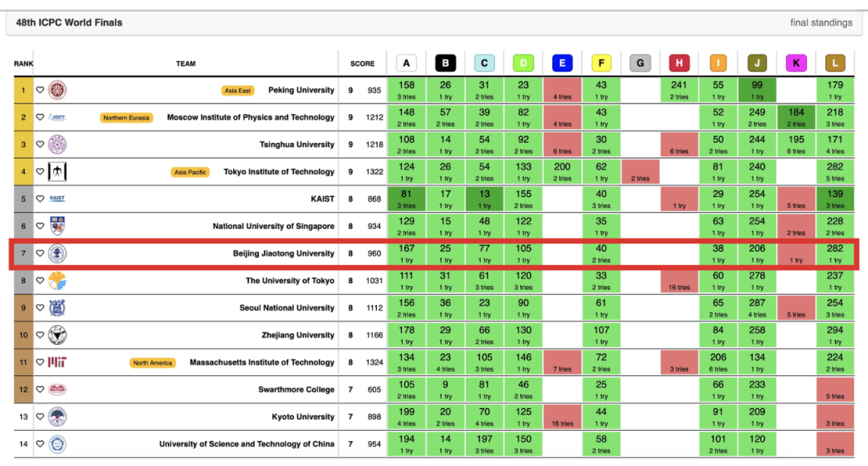Image resolution: width=868 pixels, height=466 pixels.
Task: Click the Peking University team logo
Action: click(57, 90)
